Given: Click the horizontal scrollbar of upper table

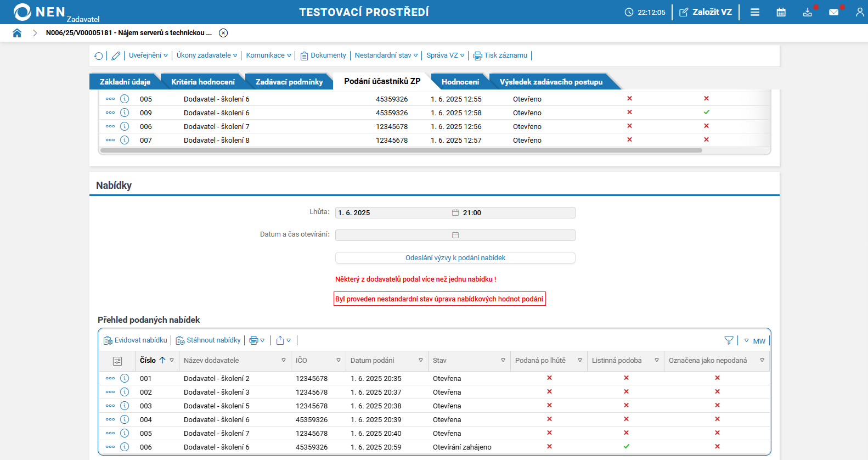Looking at the screenshot, I should [x=401, y=150].
